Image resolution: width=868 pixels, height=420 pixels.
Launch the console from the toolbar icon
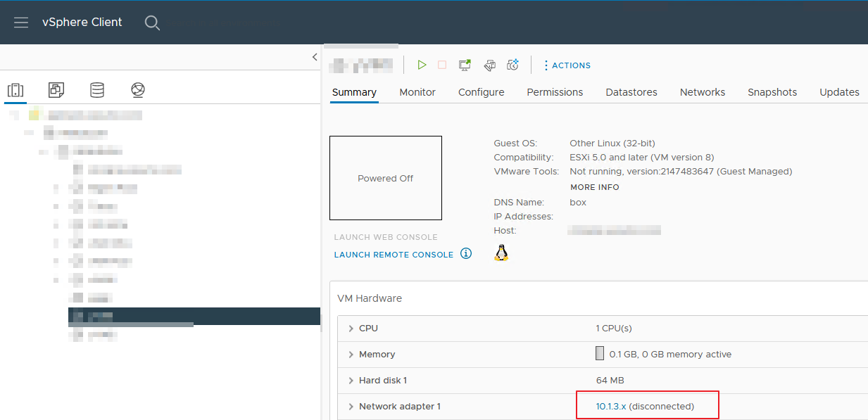point(465,64)
